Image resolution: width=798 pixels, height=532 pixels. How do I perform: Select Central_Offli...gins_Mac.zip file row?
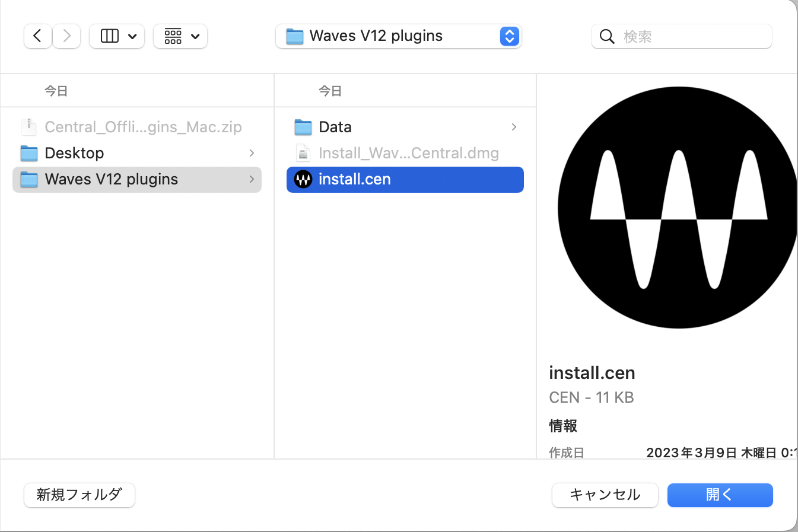point(137,127)
